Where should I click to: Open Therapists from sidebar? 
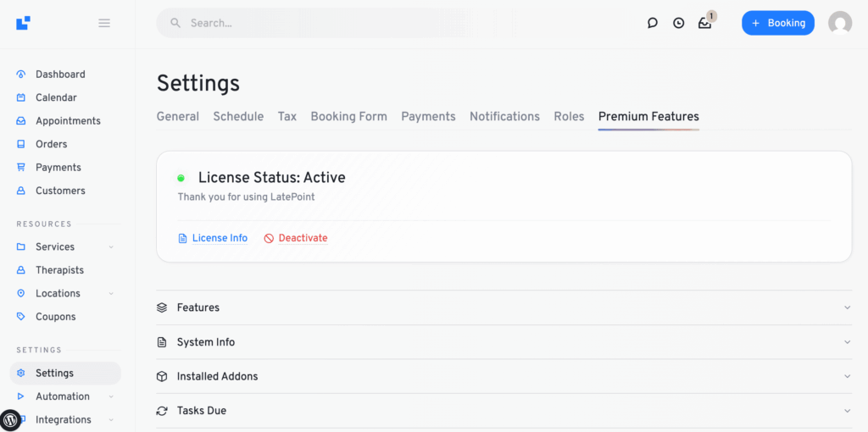point(60,270)
